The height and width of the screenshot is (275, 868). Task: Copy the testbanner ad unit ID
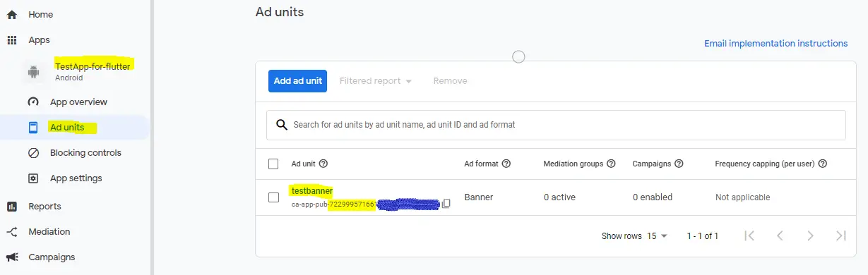[x=446, y=204]
